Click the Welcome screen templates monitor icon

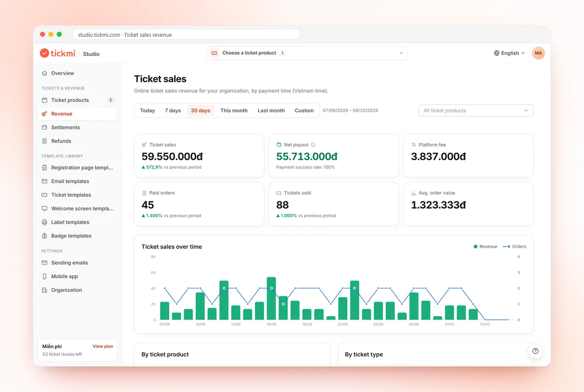pos(45,209)
